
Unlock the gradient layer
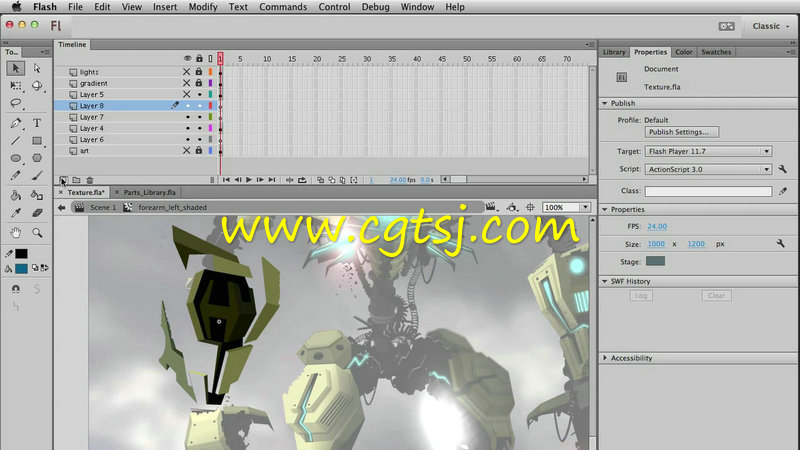pos(199,83)
